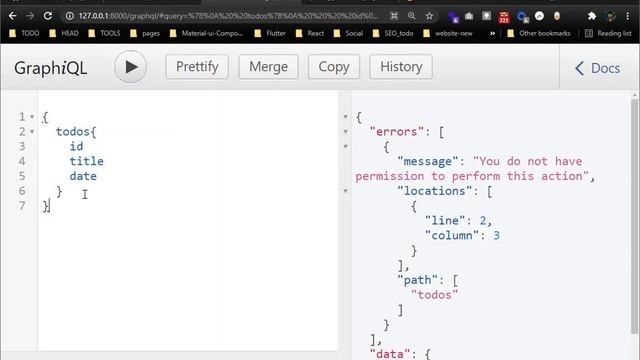Click the todos field in query
The width and height of the screenshot is (640, 360).
tap(73, 132)
